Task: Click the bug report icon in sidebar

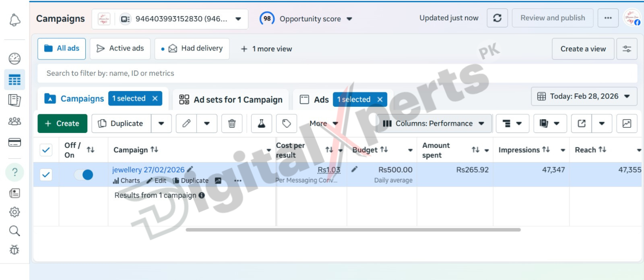Action: coord(14,250)
